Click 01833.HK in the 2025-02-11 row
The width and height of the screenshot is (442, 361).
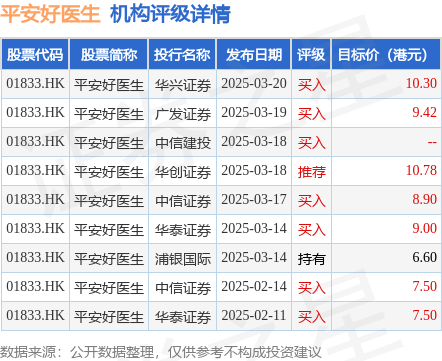35,315
